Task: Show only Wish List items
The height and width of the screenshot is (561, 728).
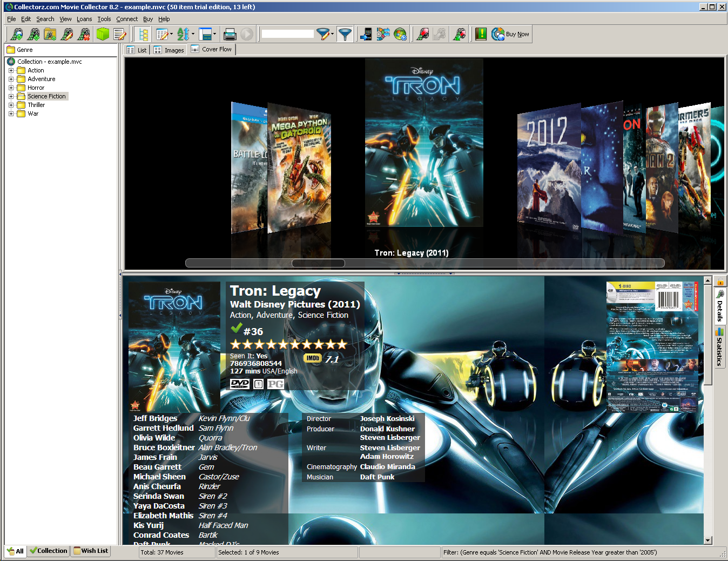Action: pos(91,551)
